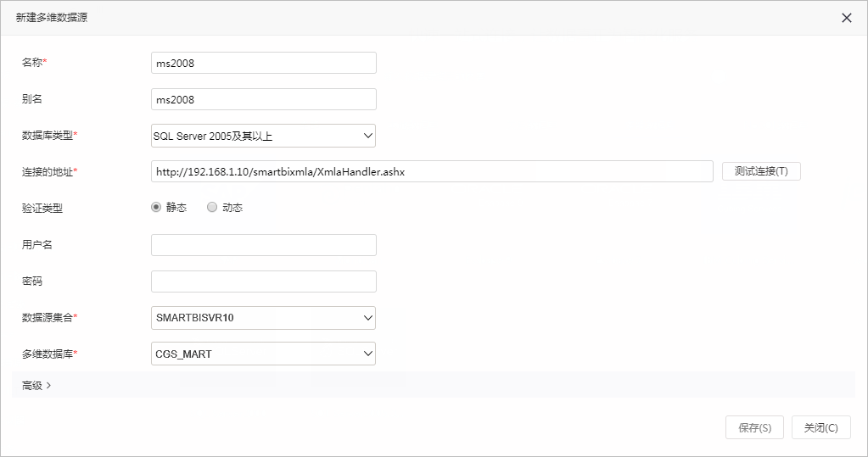
Task: Click the 连接的地址 URL field
Action: (432, 171)
